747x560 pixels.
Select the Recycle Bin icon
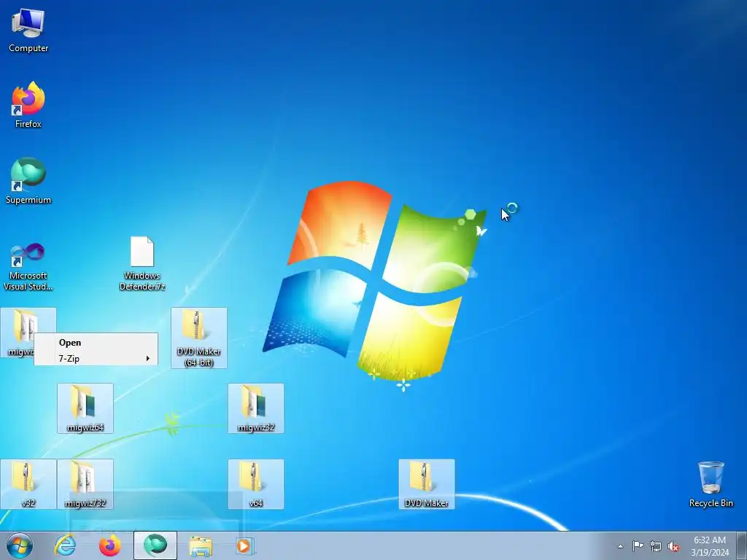[x=711, y=484]
